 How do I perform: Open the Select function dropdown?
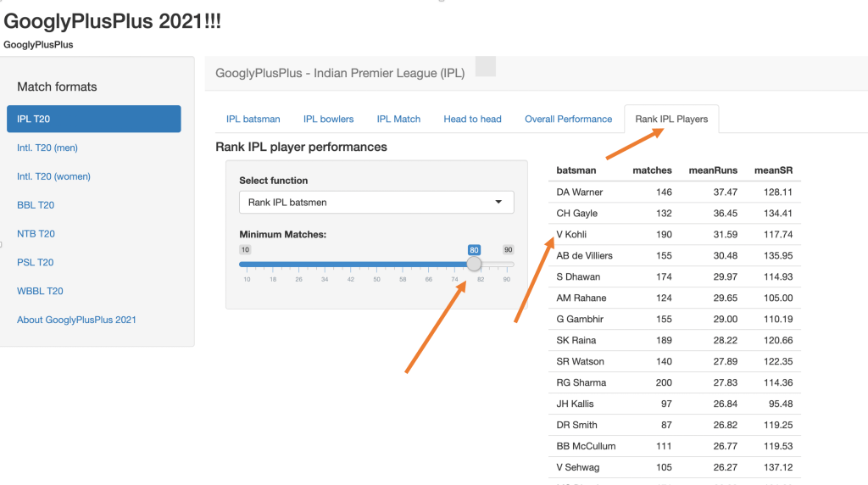pyautogui.click(x=376, y=203)
